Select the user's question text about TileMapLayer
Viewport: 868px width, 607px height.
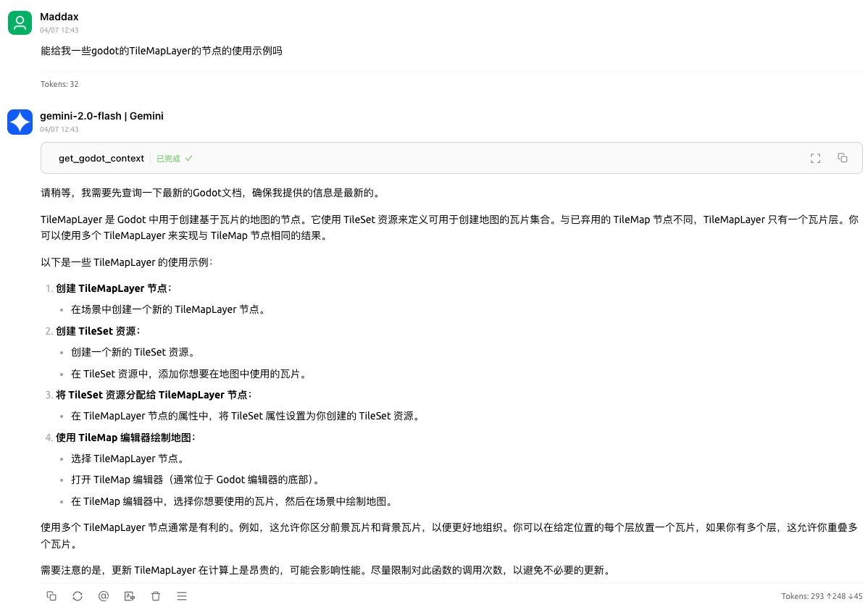162,51
